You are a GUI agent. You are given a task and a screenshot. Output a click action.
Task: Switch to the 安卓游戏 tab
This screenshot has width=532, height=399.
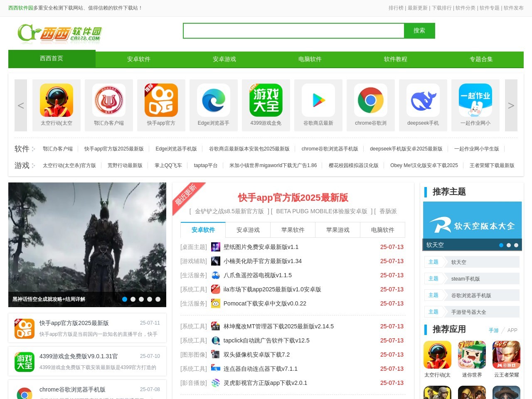[x=248, y=230]
